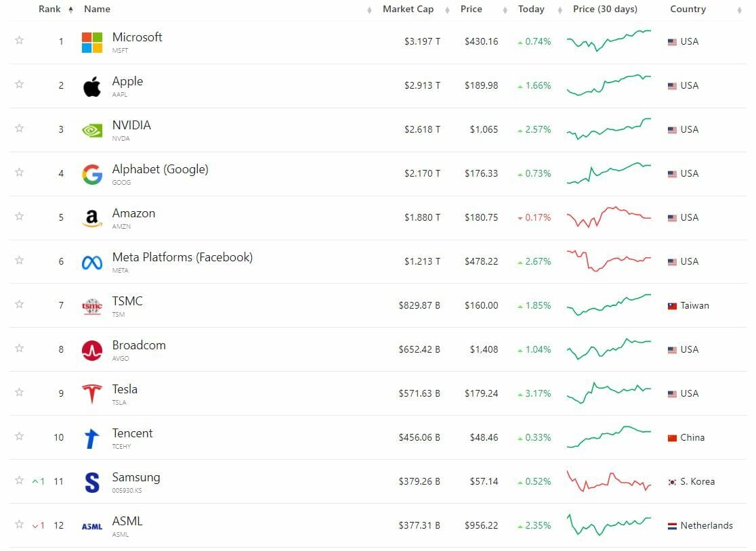Sort by the Name column header
756x551 pixels.
point(97,9)
